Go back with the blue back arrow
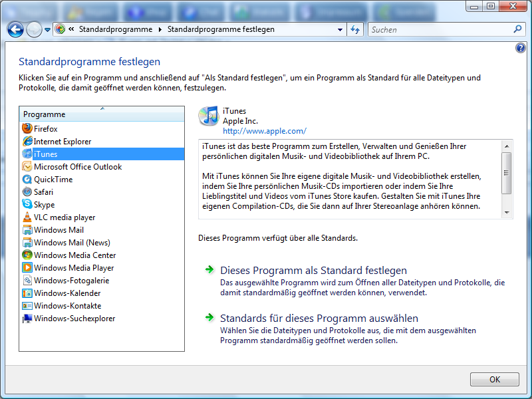This screenshot has height=399, width=532. pyautogui.click(x=15, y=29)
